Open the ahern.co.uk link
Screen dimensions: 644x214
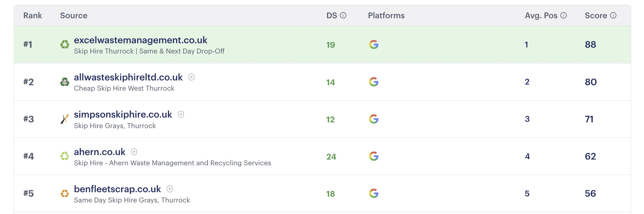click(x=99, y=152)
